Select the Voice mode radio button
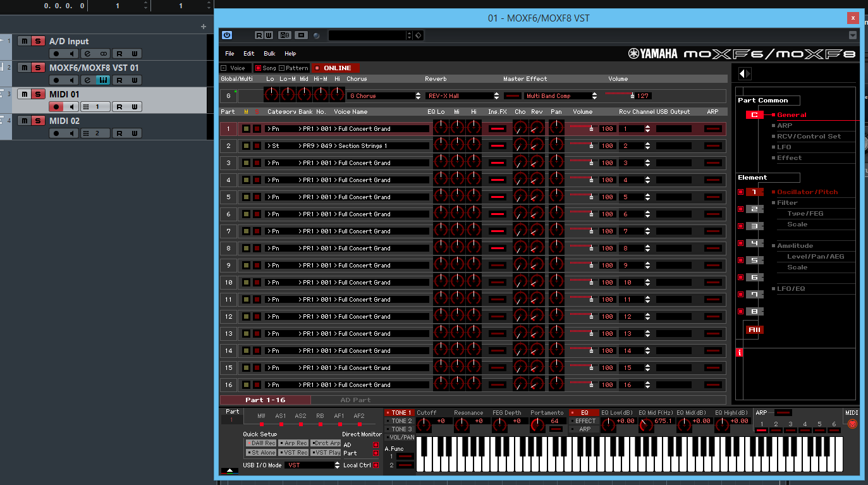 pos(224,68)
